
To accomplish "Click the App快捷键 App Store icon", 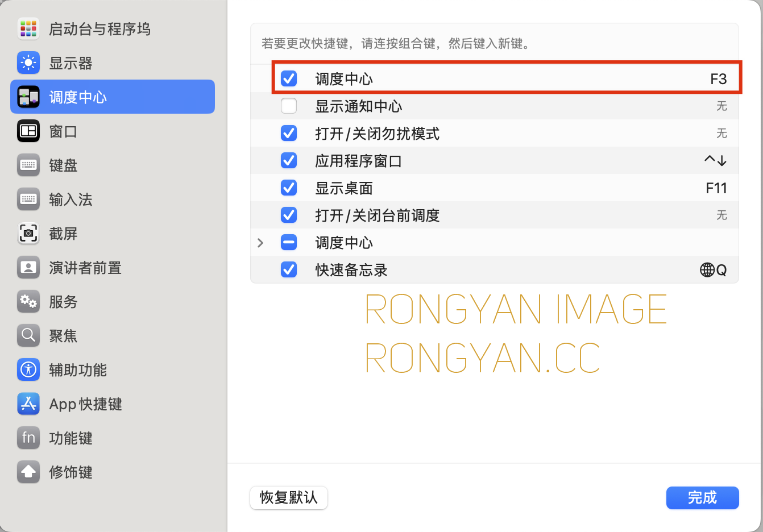I will coord(28,404).
